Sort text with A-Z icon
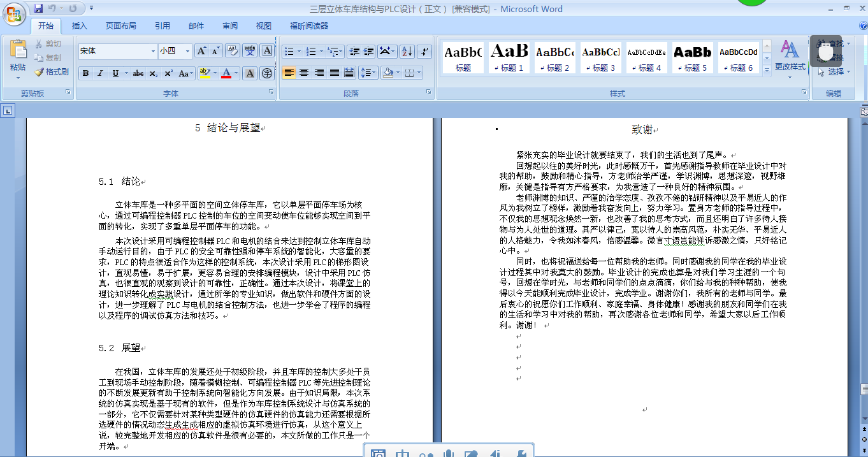Viewport: 868px width, 457px height. pos(407,51)
